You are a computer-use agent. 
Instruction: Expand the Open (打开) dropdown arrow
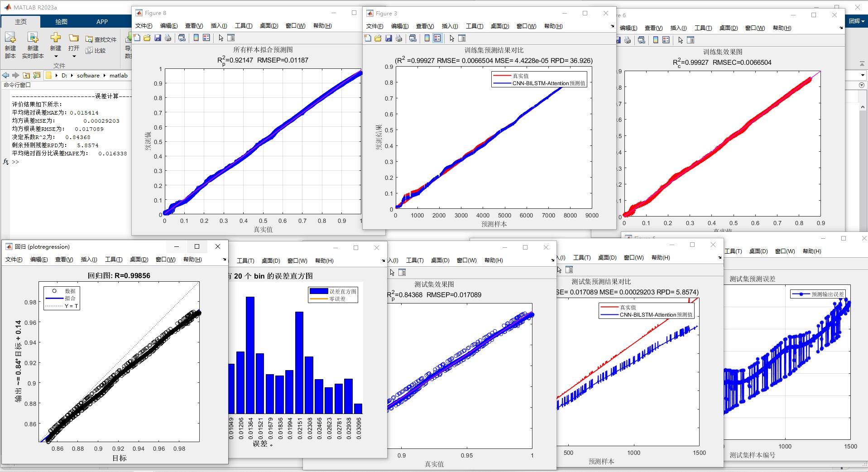click(74, 57)
